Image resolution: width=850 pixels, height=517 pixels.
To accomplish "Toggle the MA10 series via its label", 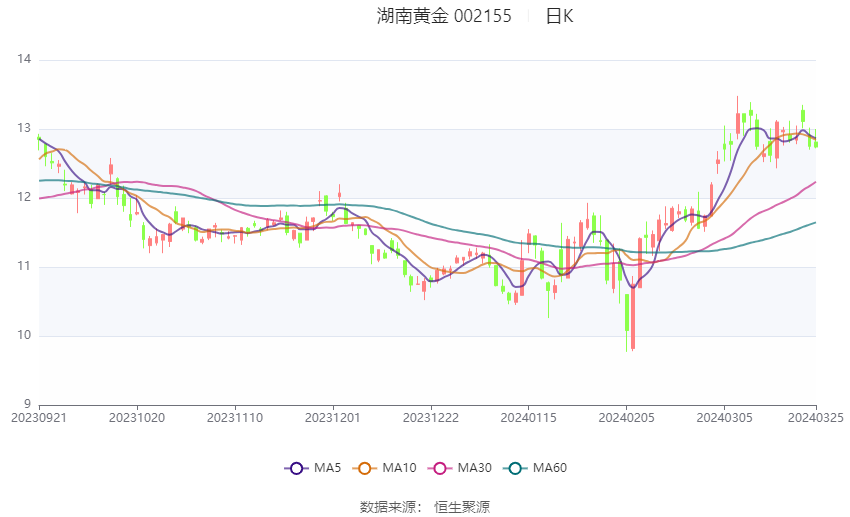I will tap(400, 468).
